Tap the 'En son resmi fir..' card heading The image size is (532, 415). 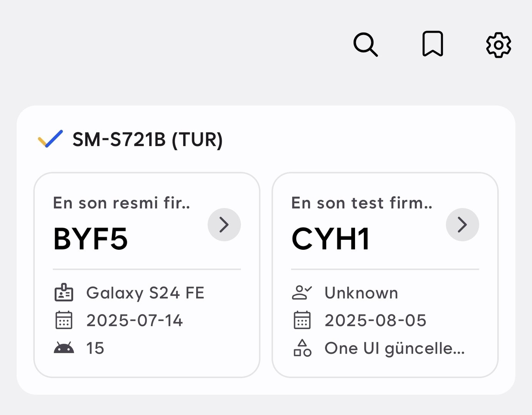(x=121, y=203)
